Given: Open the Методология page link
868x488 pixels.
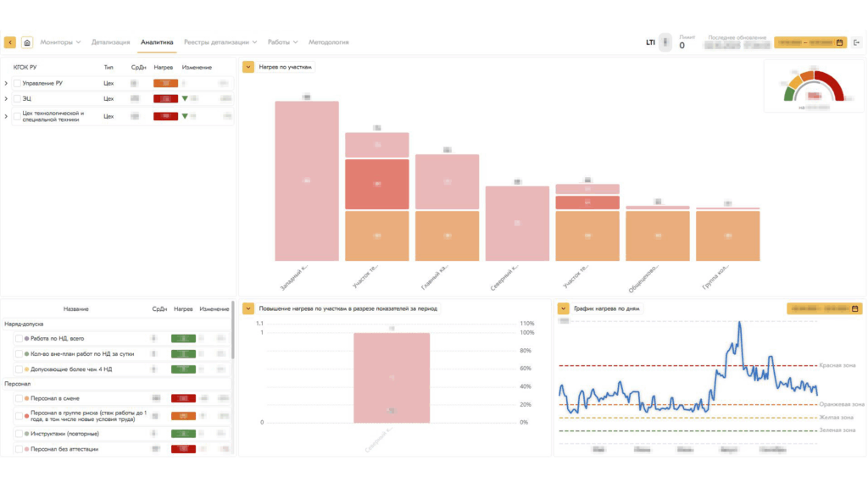Looking at the screenshot, I should coord(328,42).
